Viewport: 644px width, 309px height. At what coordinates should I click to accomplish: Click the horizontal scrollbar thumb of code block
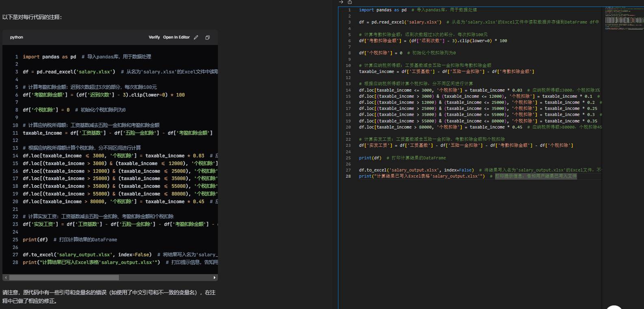click(64, 278)
